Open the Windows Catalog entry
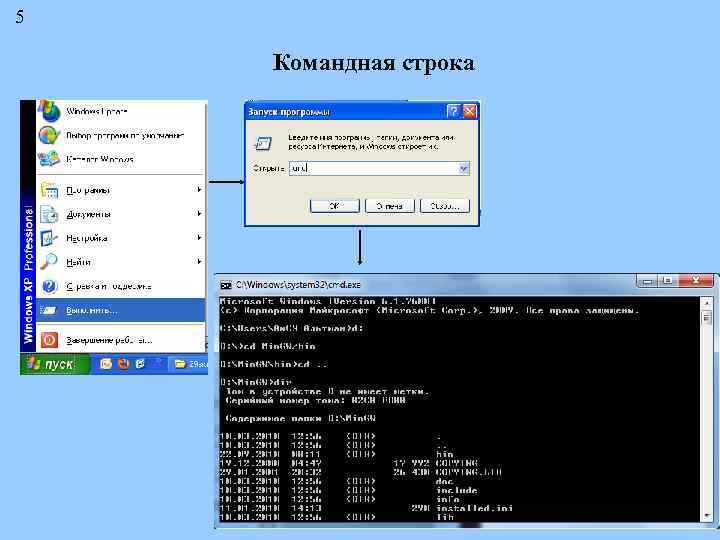Image resolution: width=720 pixels, height=540 pixels. [121, 159]
